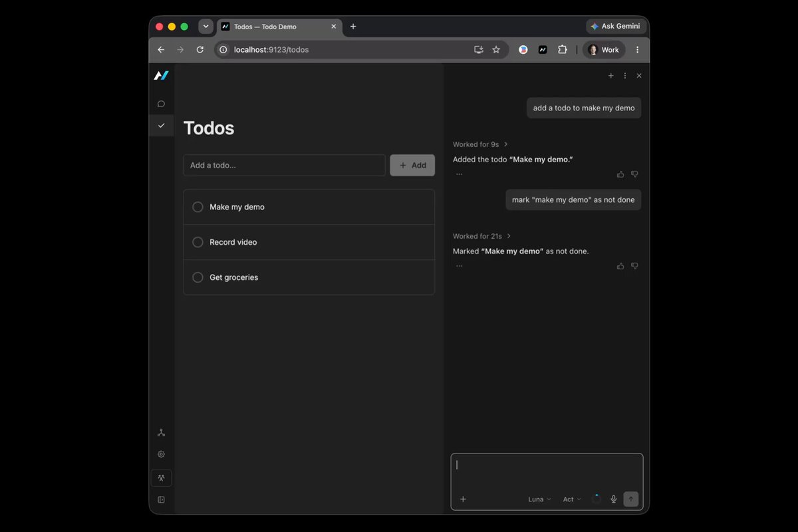
Task: Click the thumbs up under "Added the todo"
Action: [x=620, y=174]
